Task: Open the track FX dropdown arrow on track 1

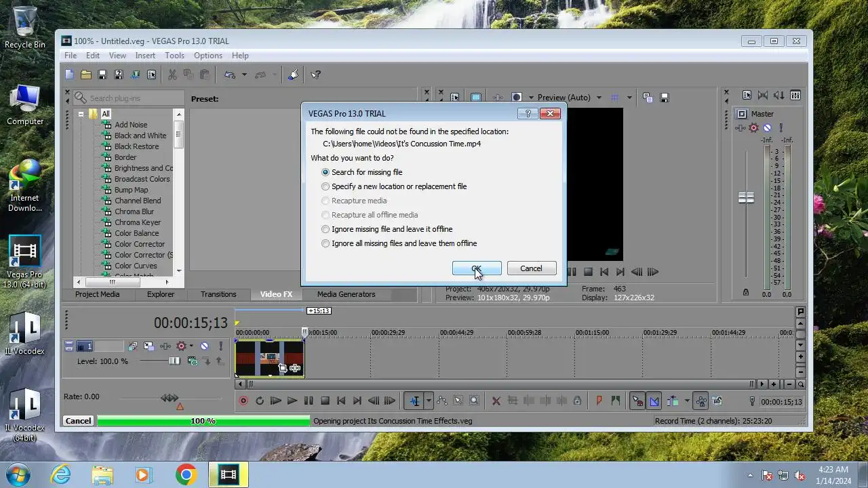Action: coord(191,346)
